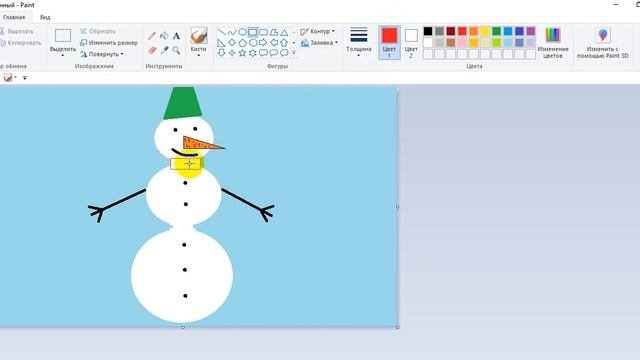The image size is (640, 360).
Task: Pick the lime green color swatch
Action: pos(496,42)
